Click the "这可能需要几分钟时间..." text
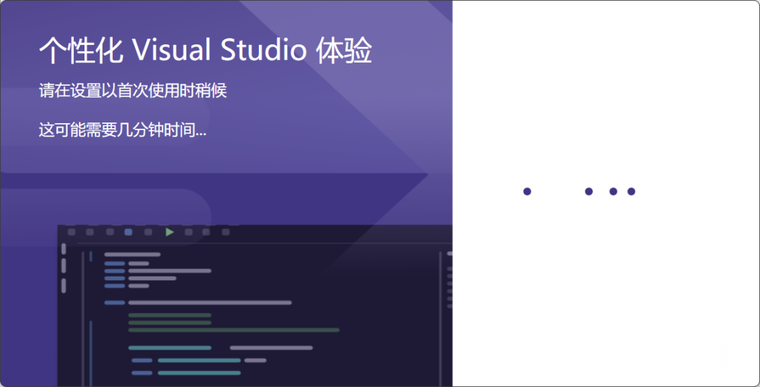The height and width of the screenshot is (387, 760). (x=123, y=130)
